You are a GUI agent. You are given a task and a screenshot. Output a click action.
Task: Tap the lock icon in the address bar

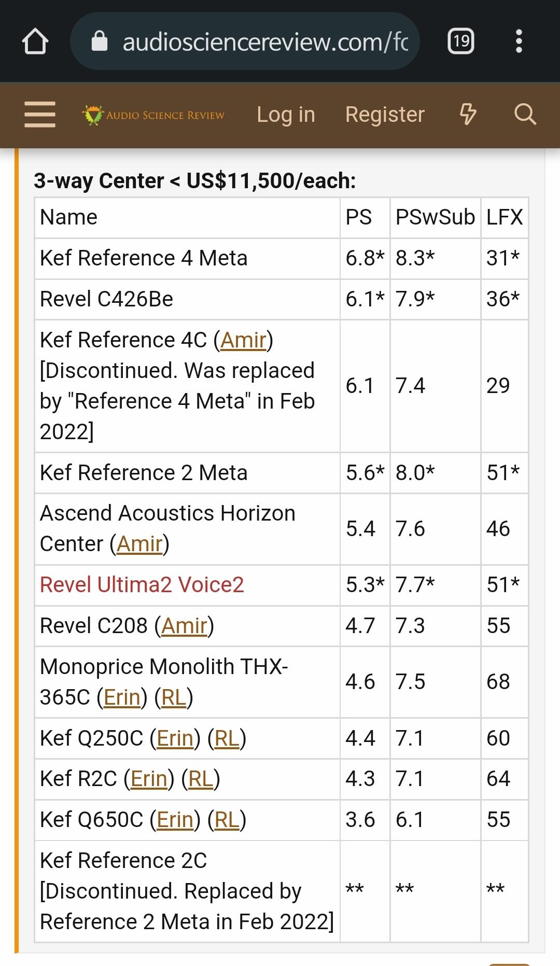point(100,41)
